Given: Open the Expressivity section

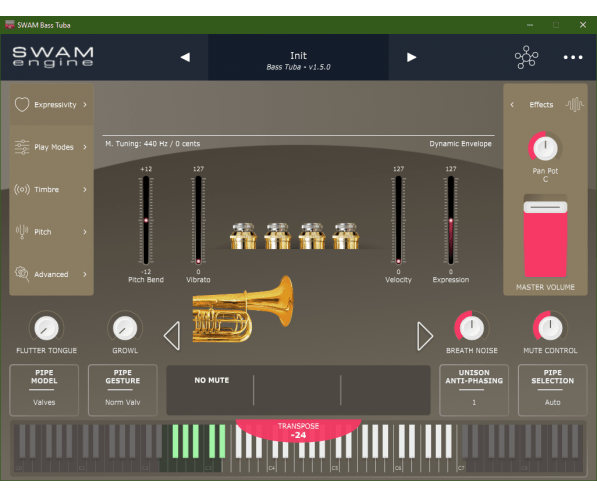Looking at the screenshot, I should point(51,104).
